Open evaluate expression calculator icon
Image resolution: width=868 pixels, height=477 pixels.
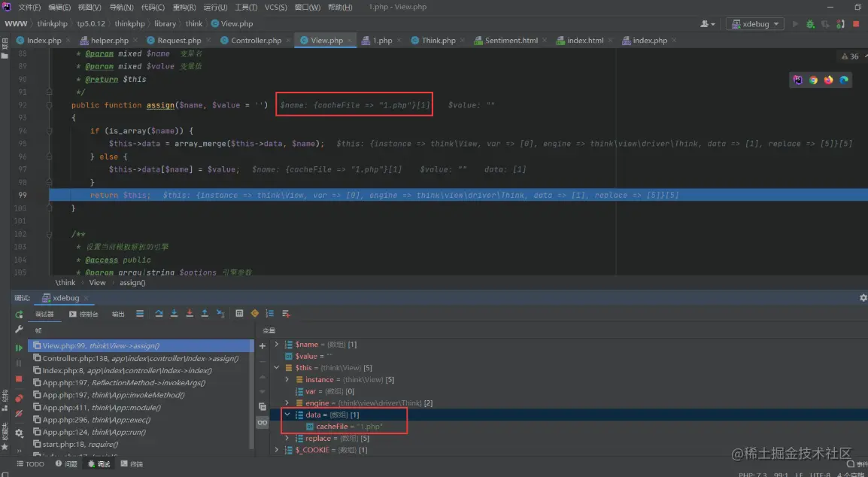click(239, 314)
